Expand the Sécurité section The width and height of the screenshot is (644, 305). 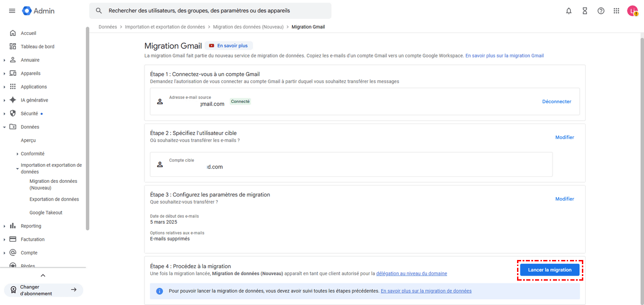pyautogui.click(x=5, y=113)
